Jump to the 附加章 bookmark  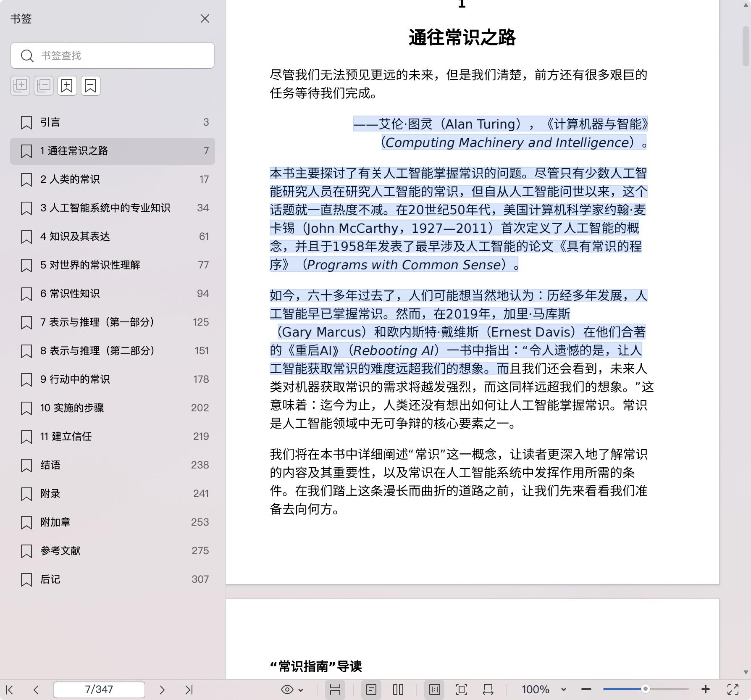point(113,522)
